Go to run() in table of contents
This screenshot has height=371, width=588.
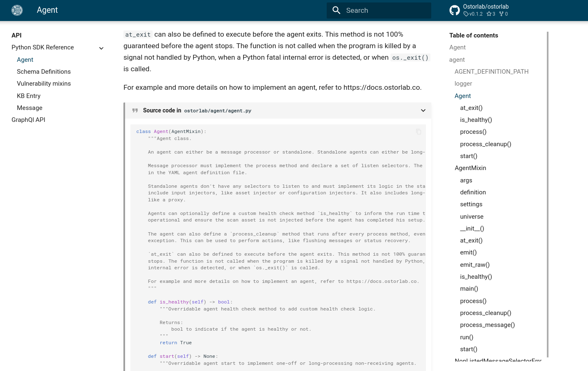tap(467, 337)
